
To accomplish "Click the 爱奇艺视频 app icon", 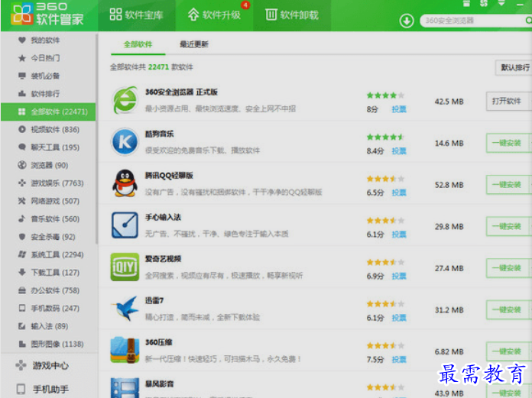I will pos(125,267).
